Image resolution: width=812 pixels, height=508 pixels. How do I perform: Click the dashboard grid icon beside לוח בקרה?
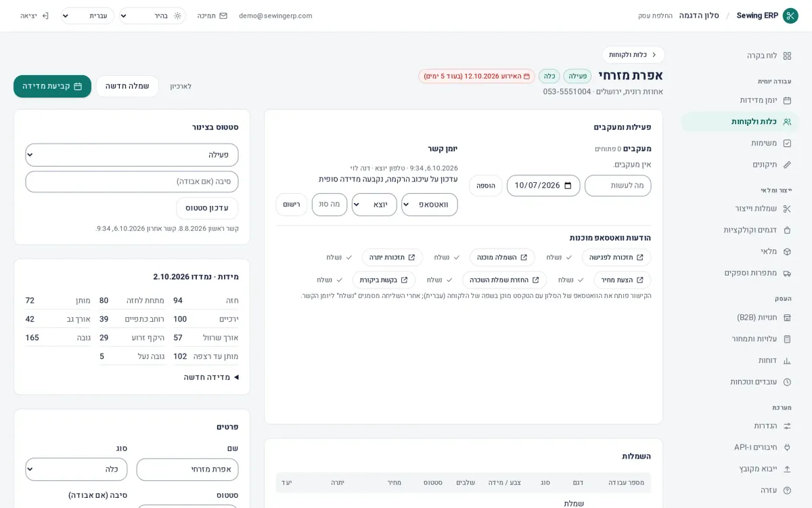(787, 56)
